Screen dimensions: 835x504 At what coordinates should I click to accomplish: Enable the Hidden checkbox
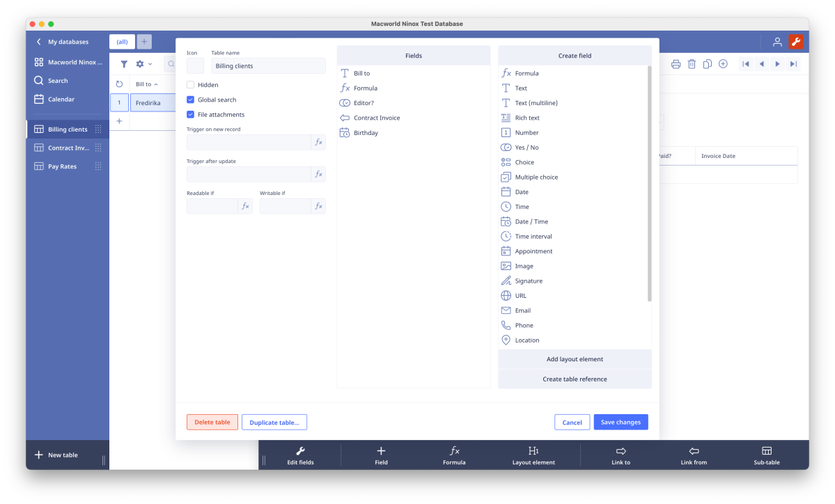(x=191, y=85)
